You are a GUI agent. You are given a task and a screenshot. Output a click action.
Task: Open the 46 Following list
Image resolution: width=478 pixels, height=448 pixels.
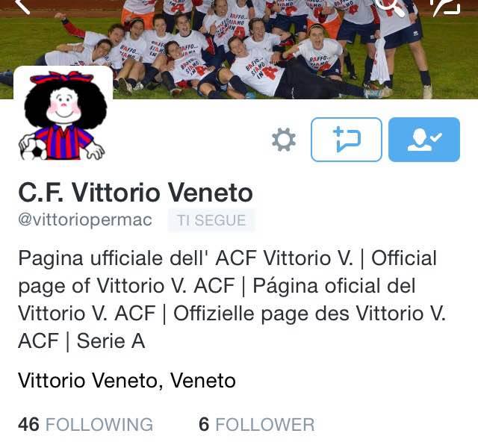(85, 424)
